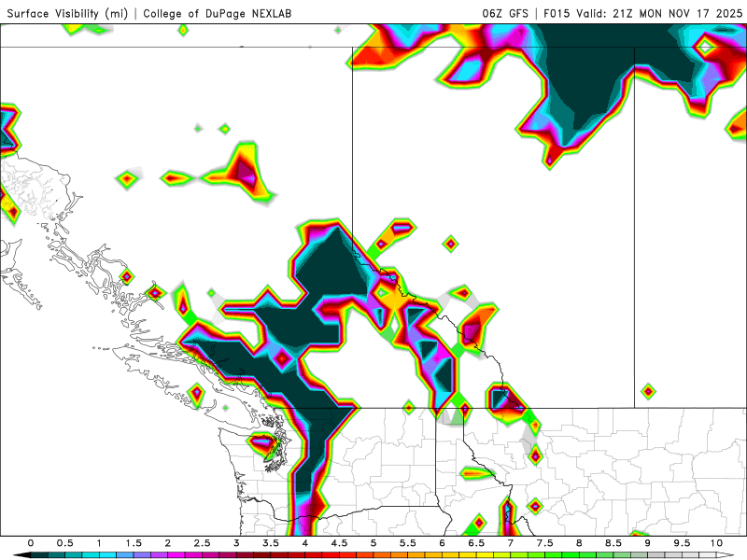Click the "2.5" label on the color scale
Viewport: 747px width, 560px height.
click(202, 543)
